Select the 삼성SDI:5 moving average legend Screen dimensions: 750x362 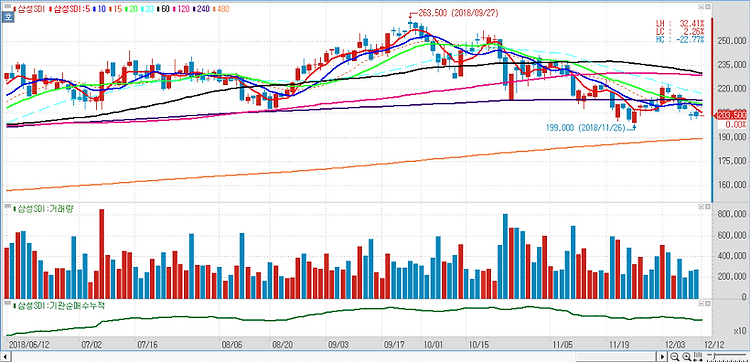pos(70,9)
